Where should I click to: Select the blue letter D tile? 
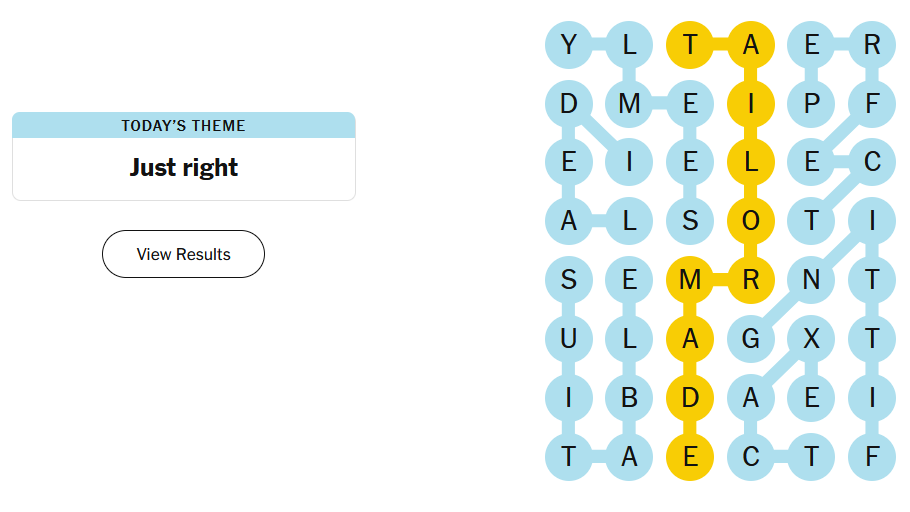click(569, 103)
